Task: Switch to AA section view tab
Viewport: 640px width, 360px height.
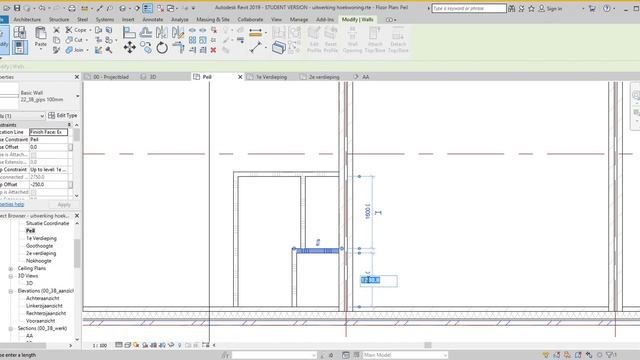Action: tap(365, 77)
